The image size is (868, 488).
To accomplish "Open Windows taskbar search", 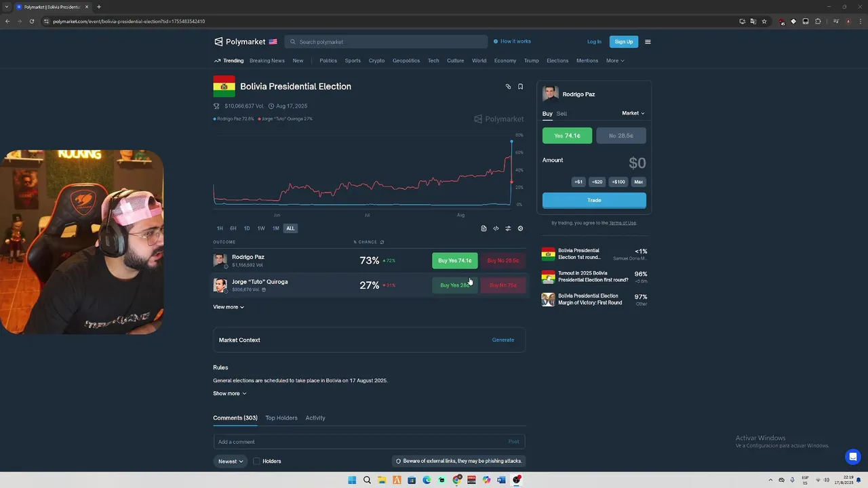I will click(367, 480).
